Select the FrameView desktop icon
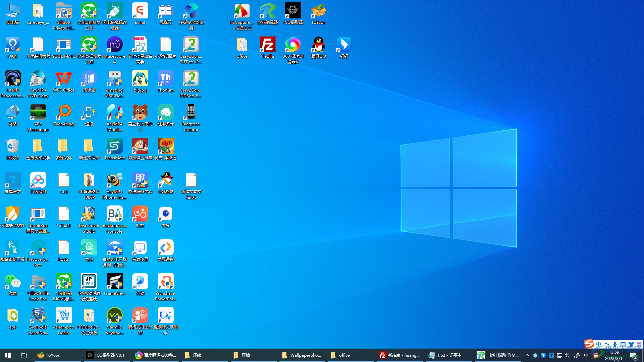The height and width of the screenshot is (362, 644). (114, 284)
